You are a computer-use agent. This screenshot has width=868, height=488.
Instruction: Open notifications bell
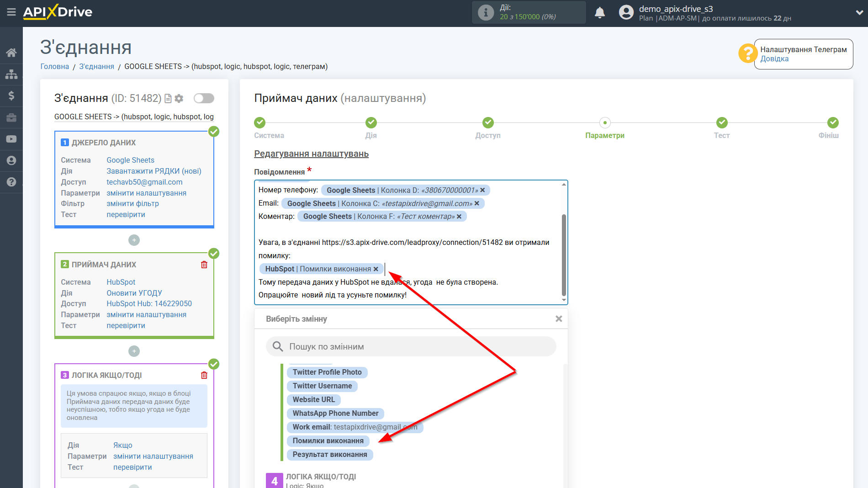[600, 12]
